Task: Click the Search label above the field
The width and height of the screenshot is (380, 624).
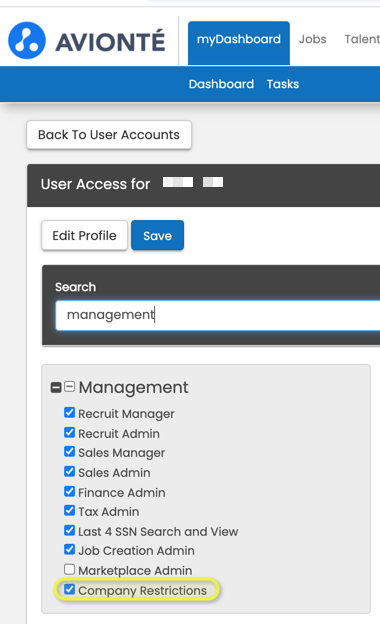Action: 75,287
